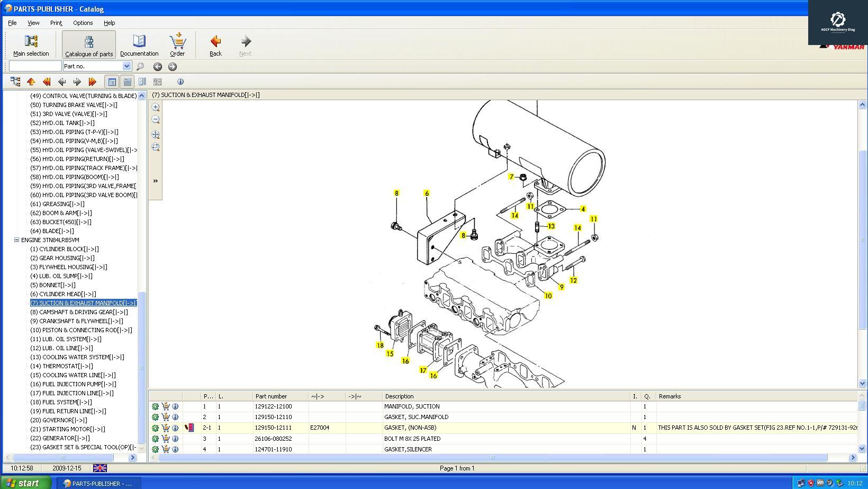Click the zoom out magnifier on diagram
This screenshot has height=489, width=868.
pyautogui.click(x=156, y=120)
